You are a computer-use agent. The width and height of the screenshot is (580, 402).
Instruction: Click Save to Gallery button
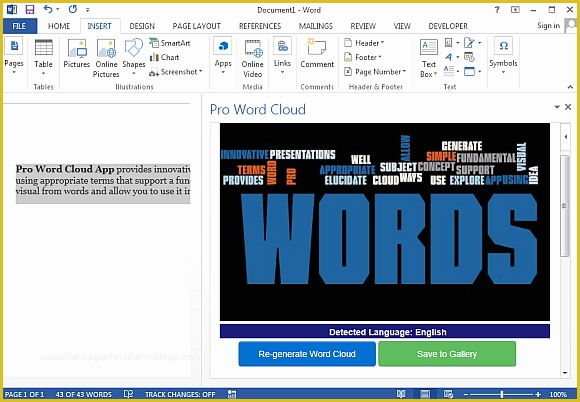point(447,354)
